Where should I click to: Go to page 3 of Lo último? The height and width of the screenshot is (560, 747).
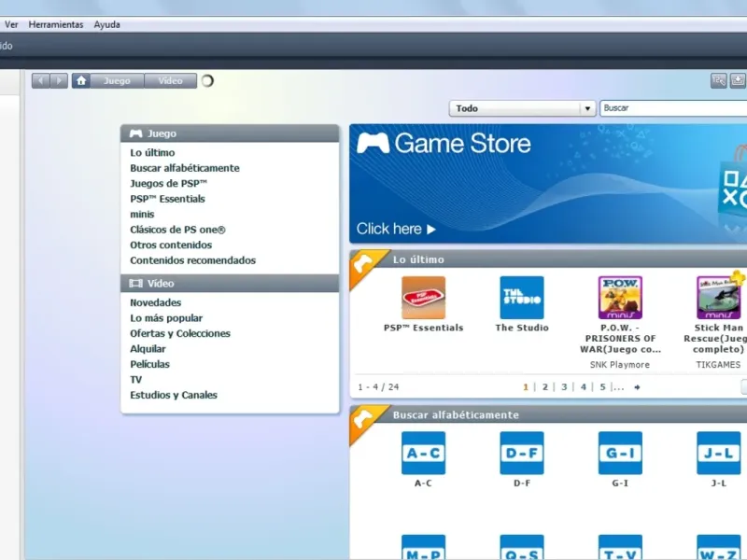pyautogui.click(x=564, y=387)
